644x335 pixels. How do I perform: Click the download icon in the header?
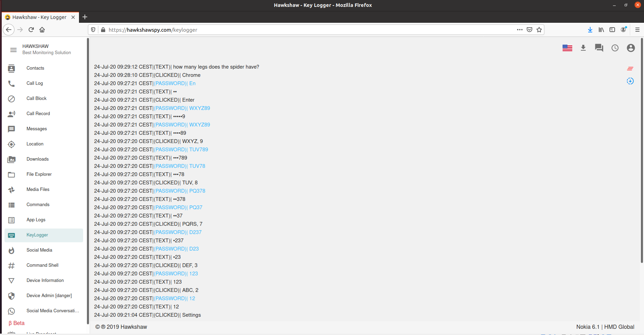click(583, 48)
